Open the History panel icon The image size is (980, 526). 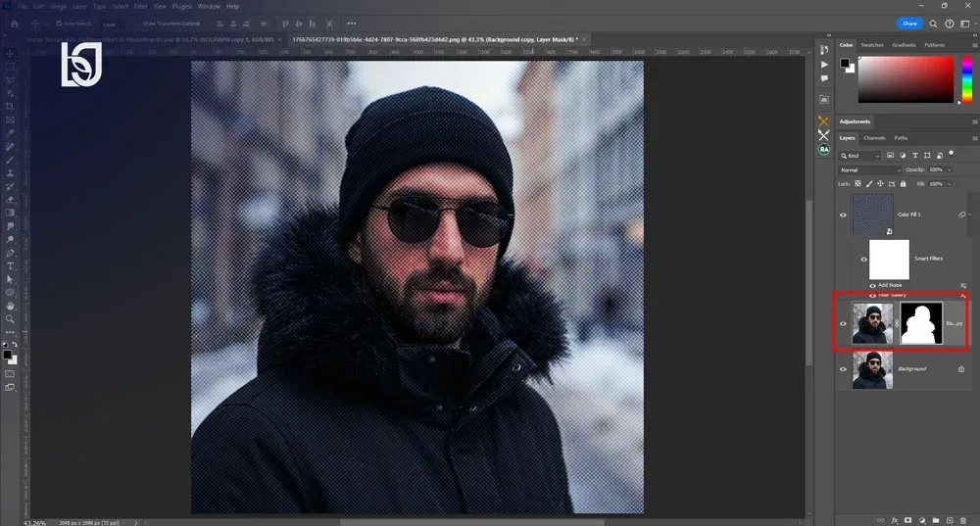click(824, 50)
